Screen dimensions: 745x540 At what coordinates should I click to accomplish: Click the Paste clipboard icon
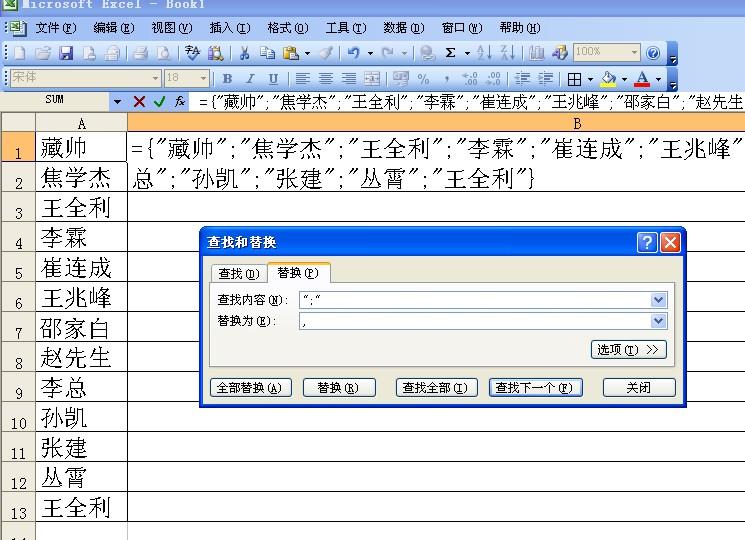[291, 53]
